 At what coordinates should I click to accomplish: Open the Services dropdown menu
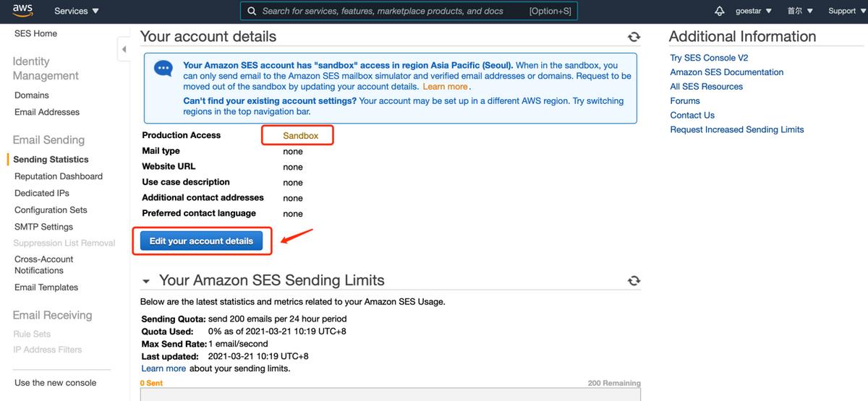[x=77, y=11]
